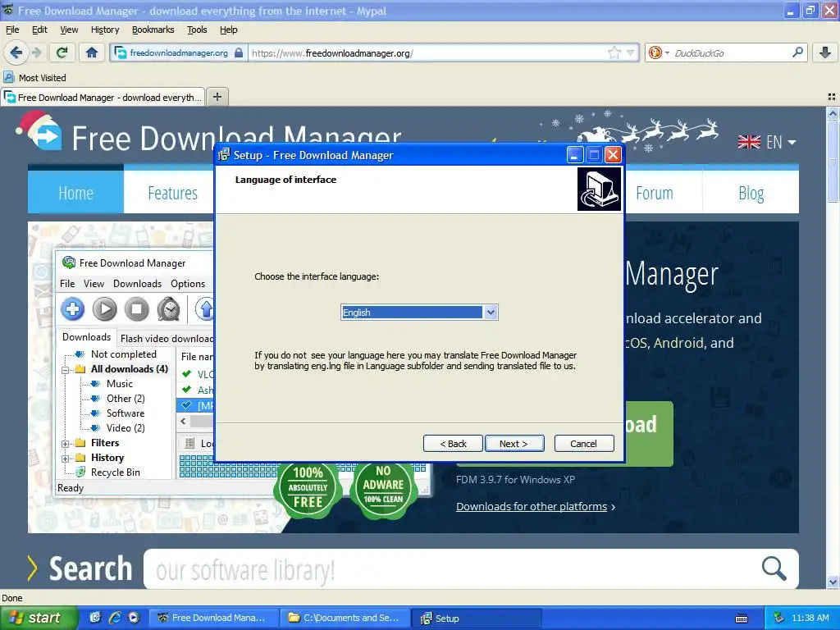The image size is (840, 630).
Task: Click the search magnifier in browser search box
Action: coord(797,52)
